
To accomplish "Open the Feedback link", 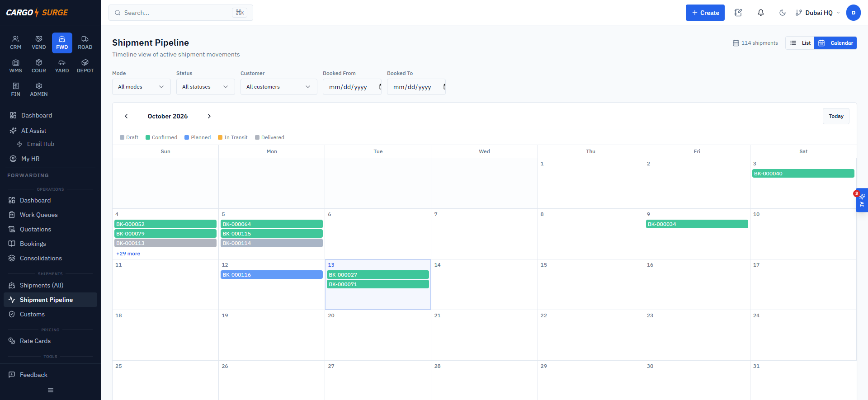I will (50, 375).
